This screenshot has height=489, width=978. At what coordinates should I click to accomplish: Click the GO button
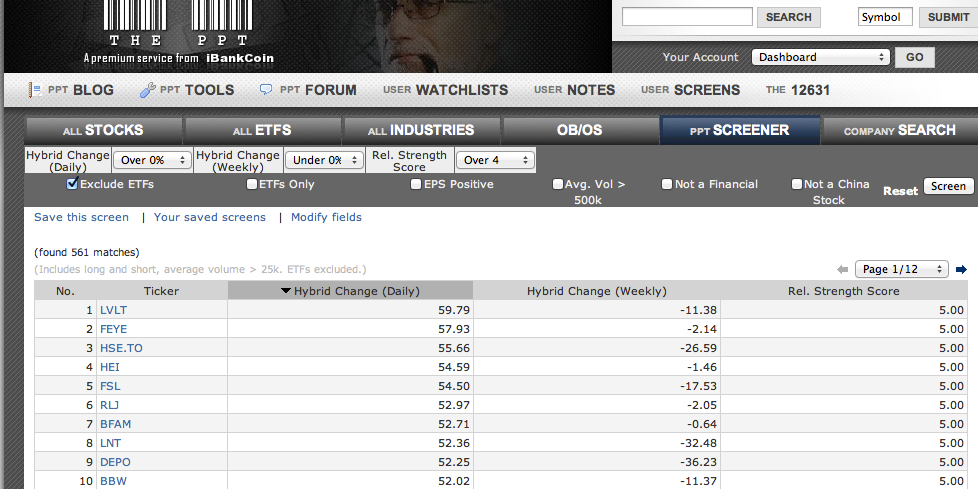pos(915,57)
